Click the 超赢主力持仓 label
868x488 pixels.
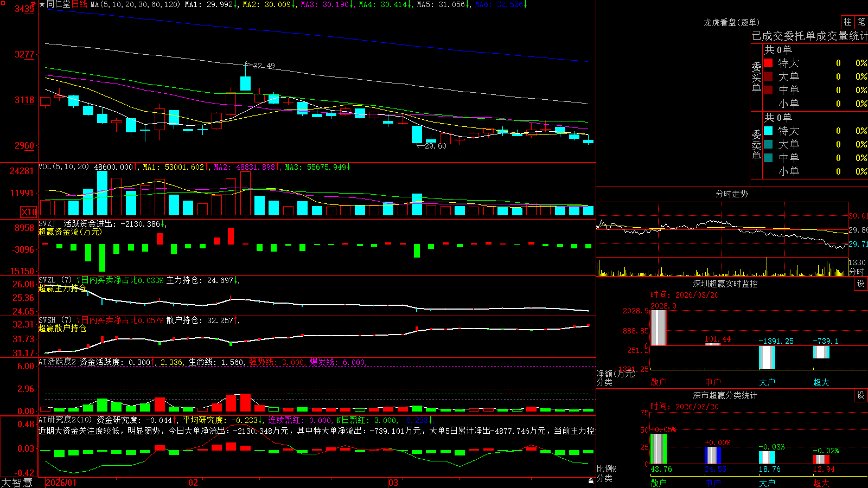tap(62, 288)
